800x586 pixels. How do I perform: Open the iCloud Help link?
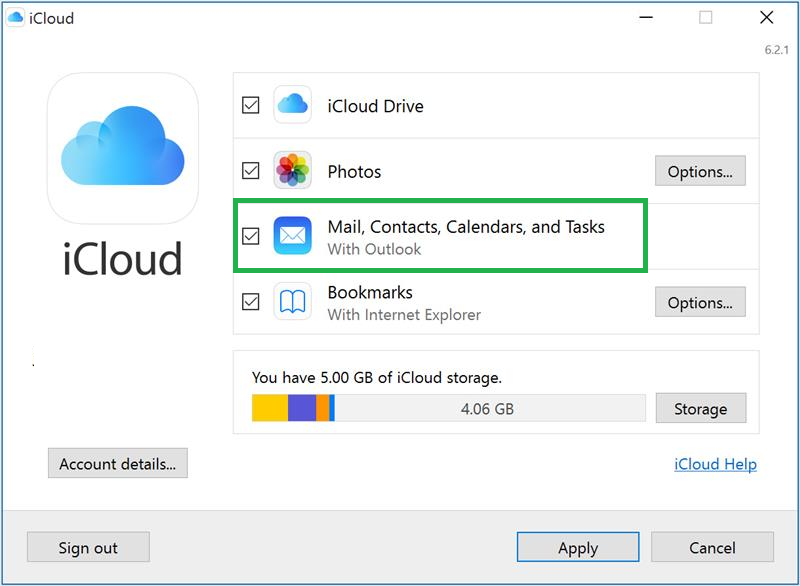click(715, 464)
